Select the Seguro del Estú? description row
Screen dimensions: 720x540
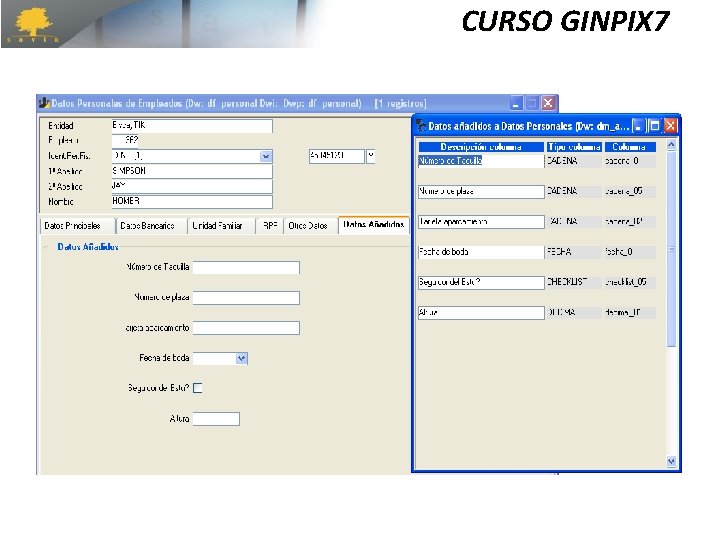[481, 282]
